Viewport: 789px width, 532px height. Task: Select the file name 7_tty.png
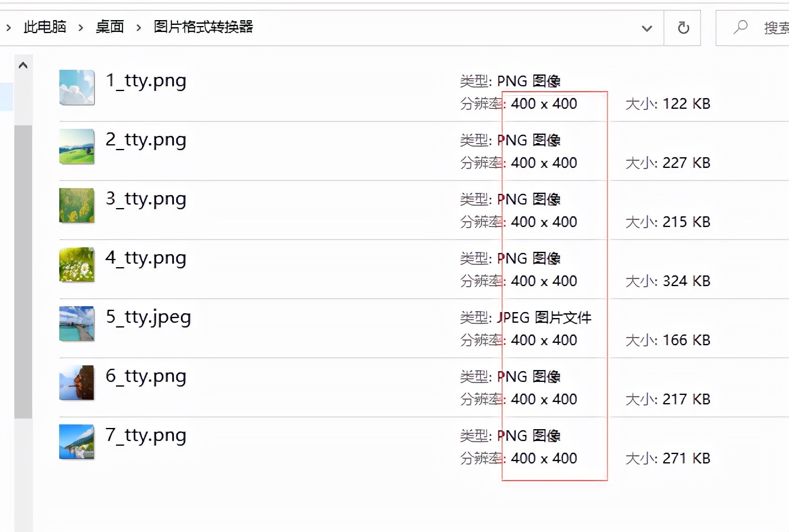click(146, 436)
